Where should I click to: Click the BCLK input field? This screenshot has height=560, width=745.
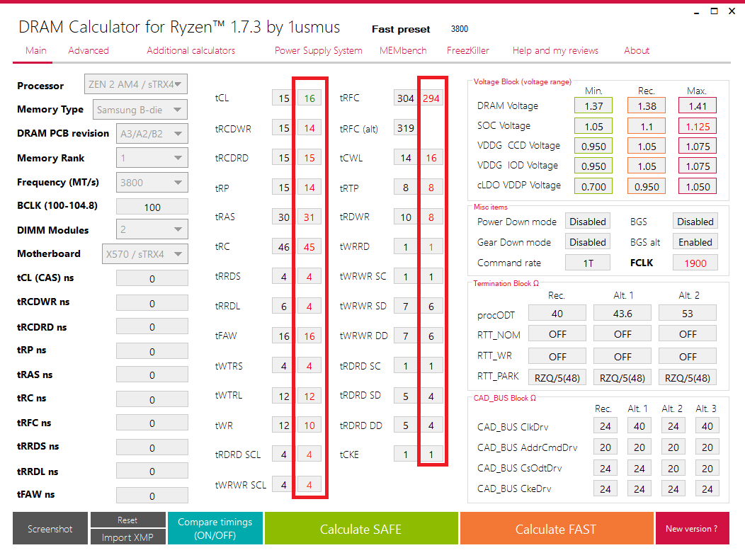pos(152,207)
